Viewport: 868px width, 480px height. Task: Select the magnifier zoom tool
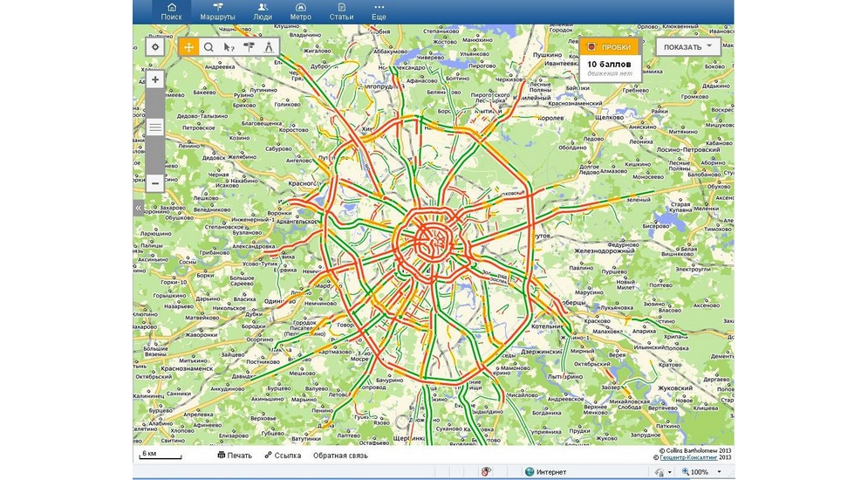tap(208, 47)
